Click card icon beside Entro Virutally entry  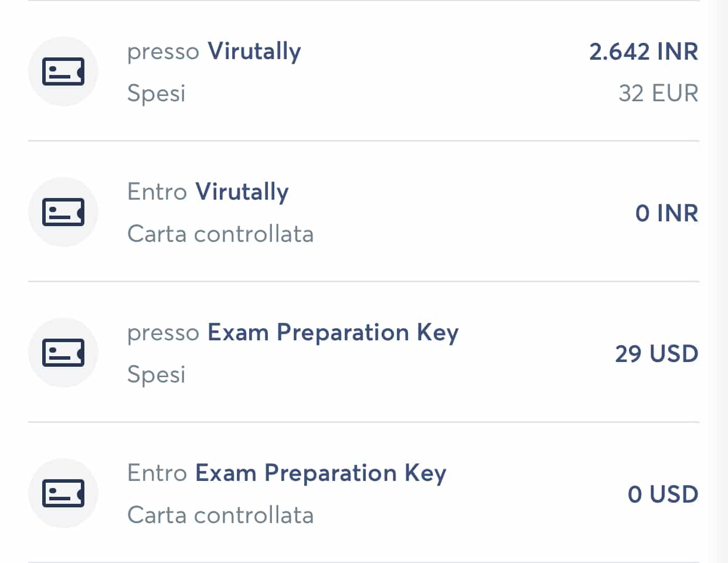point(63,212)
